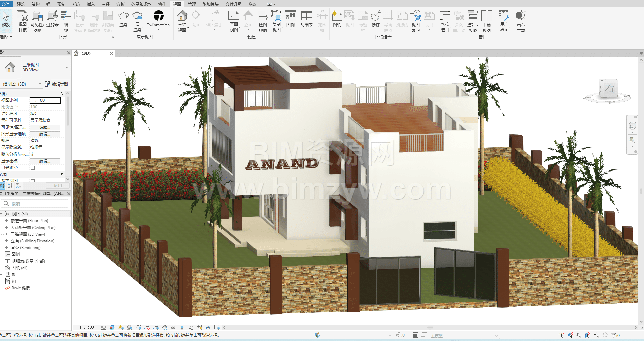Open the 三维视图 3D view tool
Screen dimensions: 644x341
click(x=182, y=16)
